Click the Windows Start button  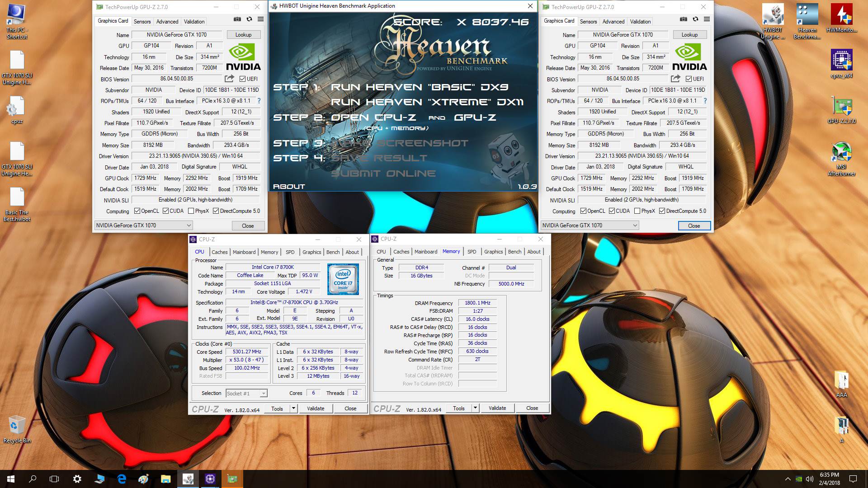coord(11,479)
